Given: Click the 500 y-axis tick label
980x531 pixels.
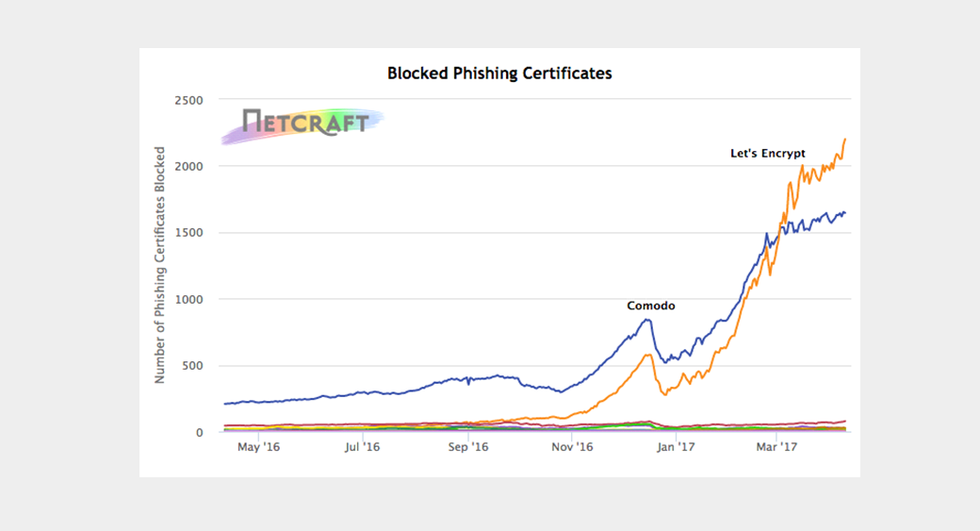Looking at the screenshot, I should pos(193,366).
